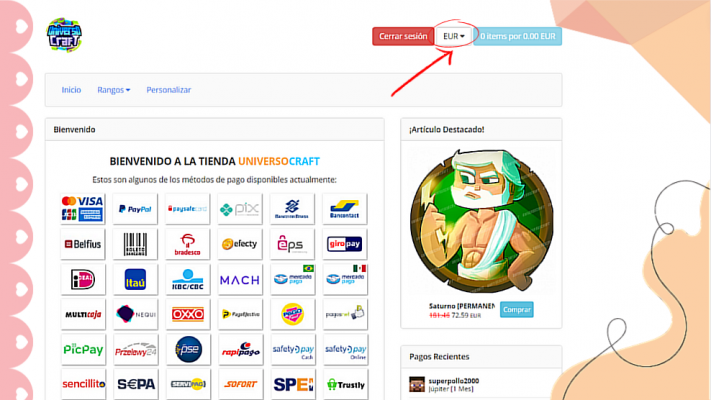Click the KBC/CBC payment icon

coord(188,279)
